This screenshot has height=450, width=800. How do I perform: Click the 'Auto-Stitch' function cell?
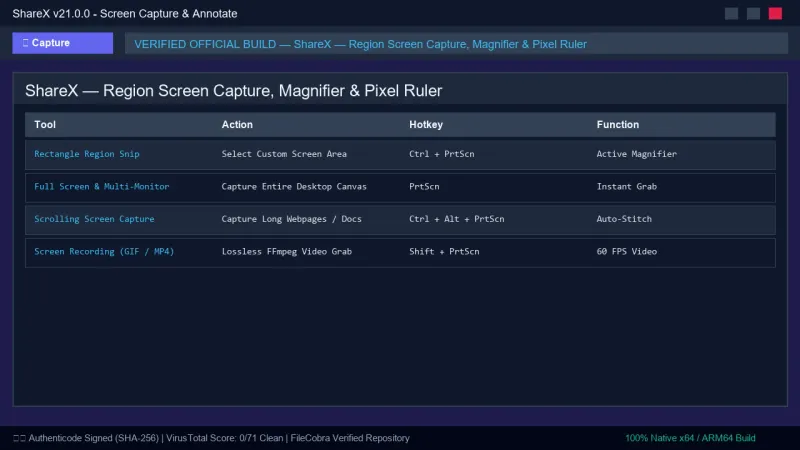click(x=624, y=219)
